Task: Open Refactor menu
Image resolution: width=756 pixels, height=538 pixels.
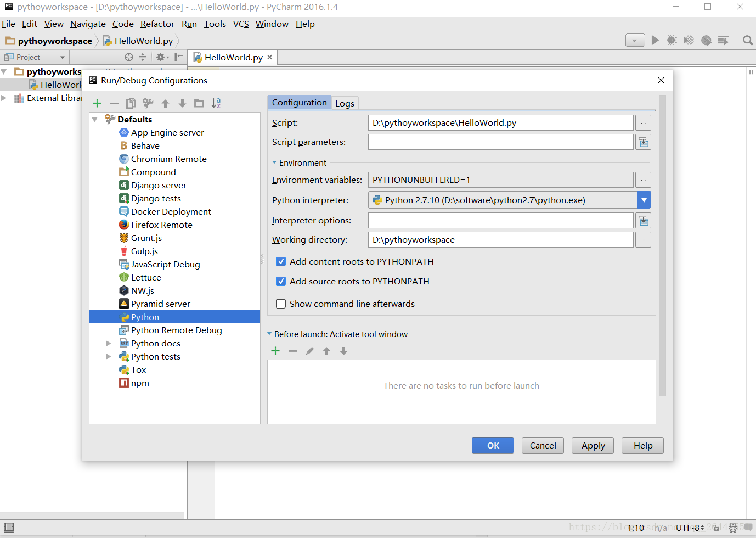Action: click(x=157, y=24)
